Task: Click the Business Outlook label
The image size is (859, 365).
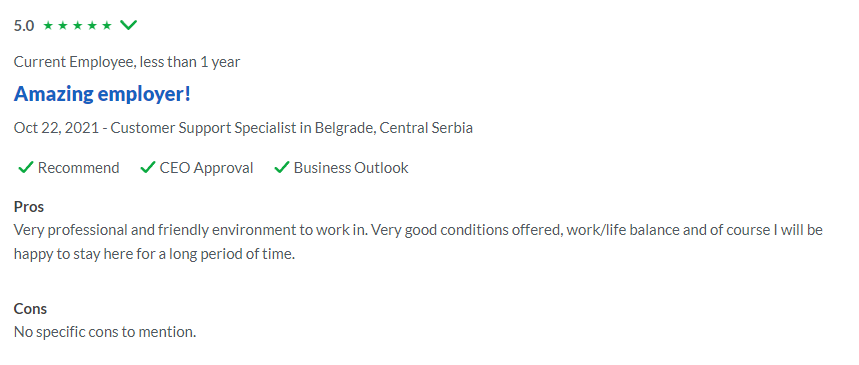Action: coord(351,168)
